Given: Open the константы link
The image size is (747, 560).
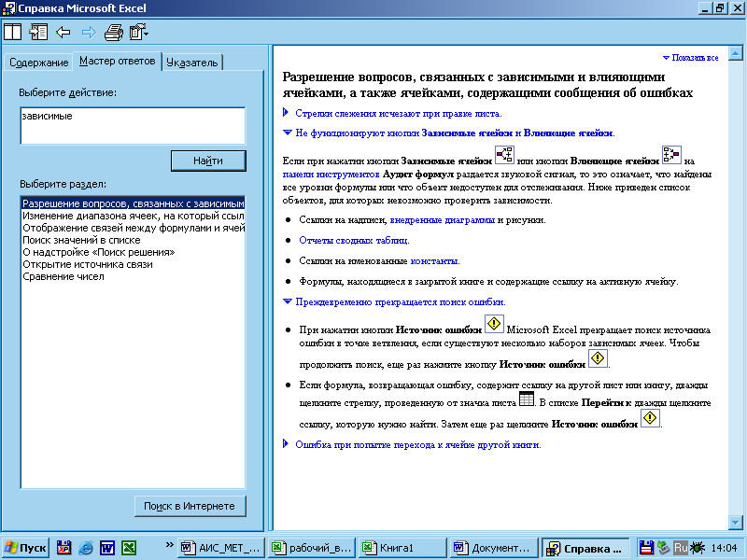Looking at the screenshot, I should [x=434, y=261].
